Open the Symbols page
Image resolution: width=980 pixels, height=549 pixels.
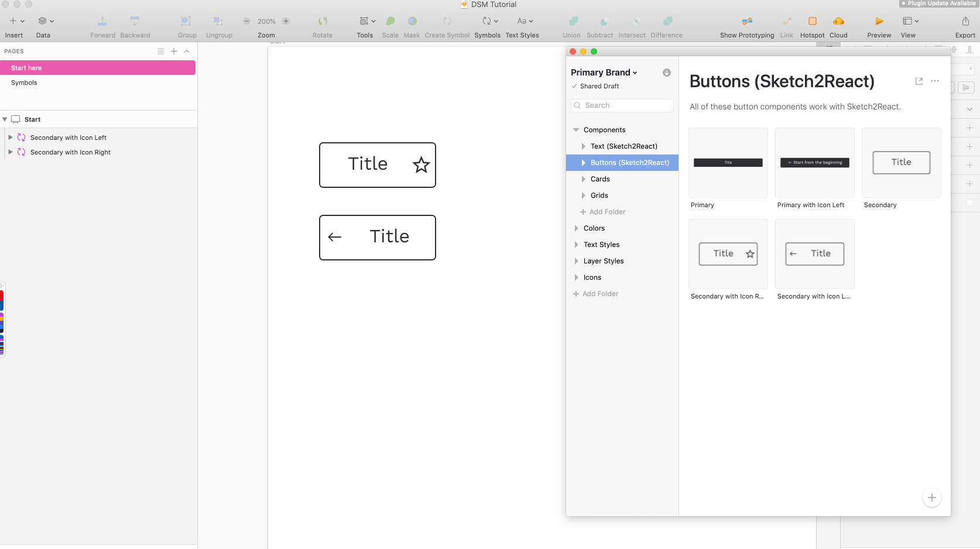(x=23, y=83)
